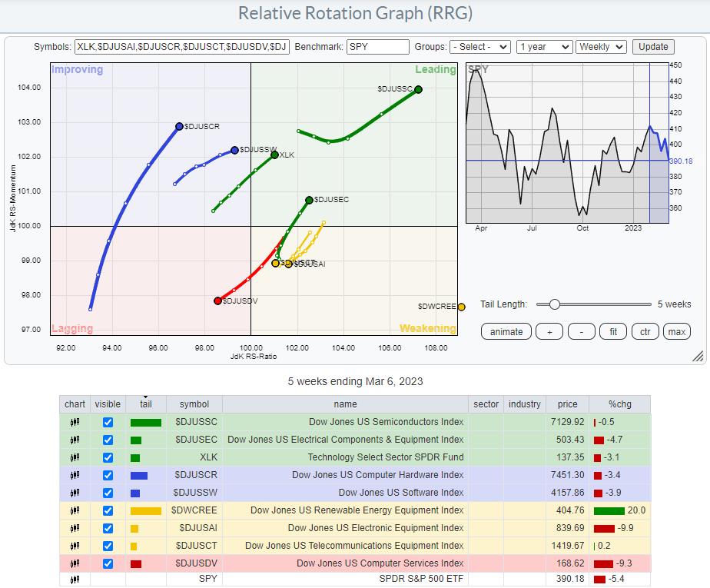
Task: Open chart icon for XLK row
Action: pyautogui.click(x=75, y=457)
